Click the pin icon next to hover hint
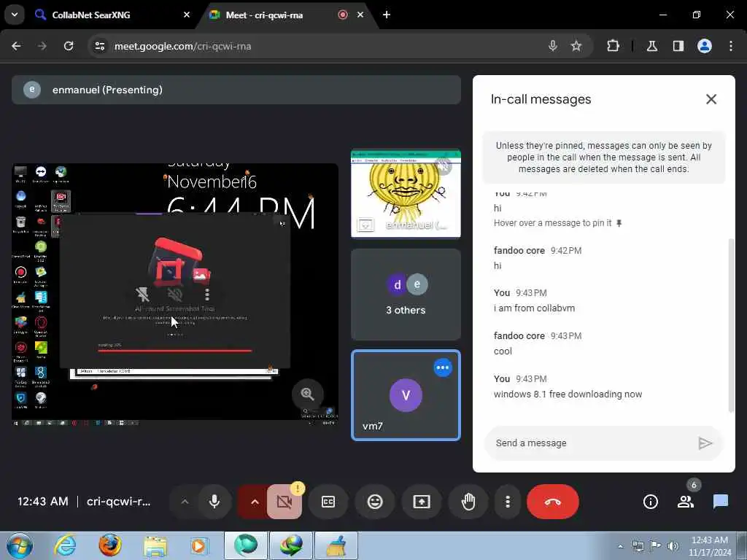Image resolution: width=747 pixels, height=560 pixels. coord(619,223)
